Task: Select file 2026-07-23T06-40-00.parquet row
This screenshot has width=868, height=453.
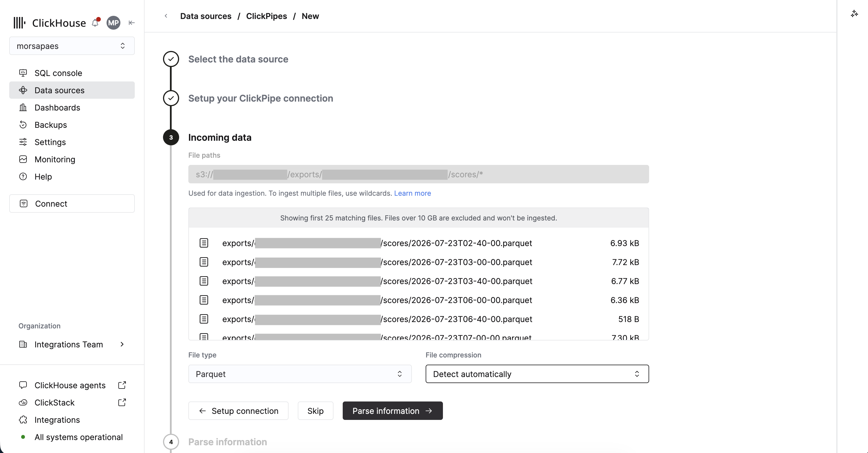Action: click(418, 319)
